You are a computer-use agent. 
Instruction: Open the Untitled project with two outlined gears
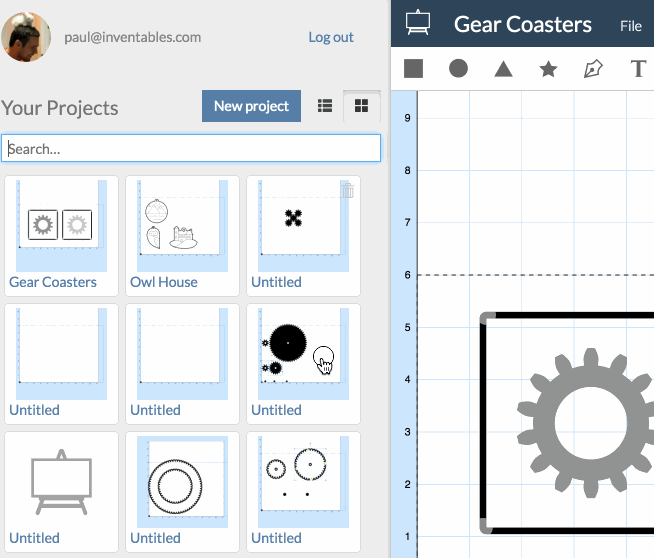click(x=303, y=482)
